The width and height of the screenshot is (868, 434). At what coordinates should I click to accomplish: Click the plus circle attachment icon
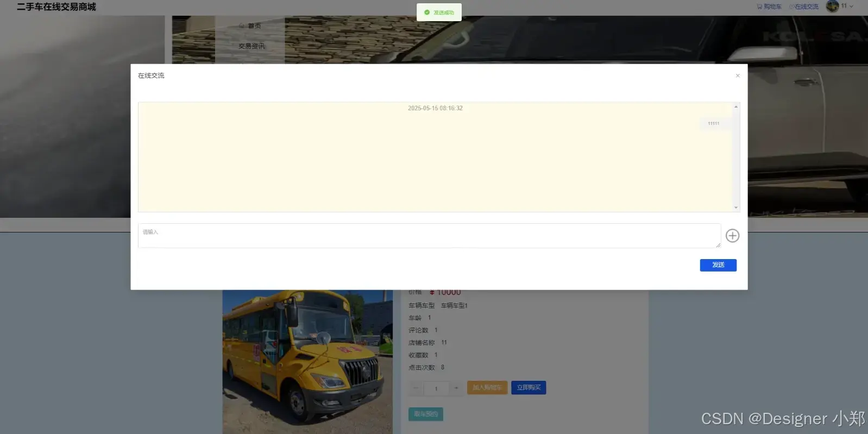732,236
